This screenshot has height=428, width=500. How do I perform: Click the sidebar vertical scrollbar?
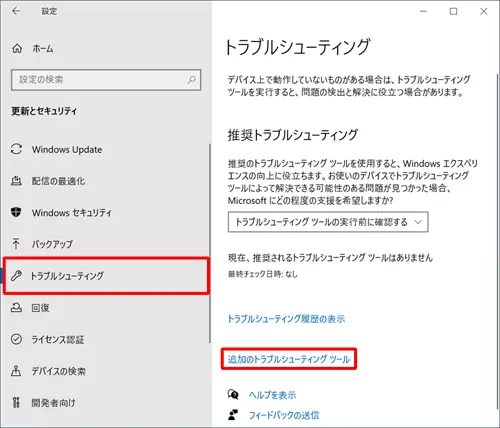coord(210,243)
